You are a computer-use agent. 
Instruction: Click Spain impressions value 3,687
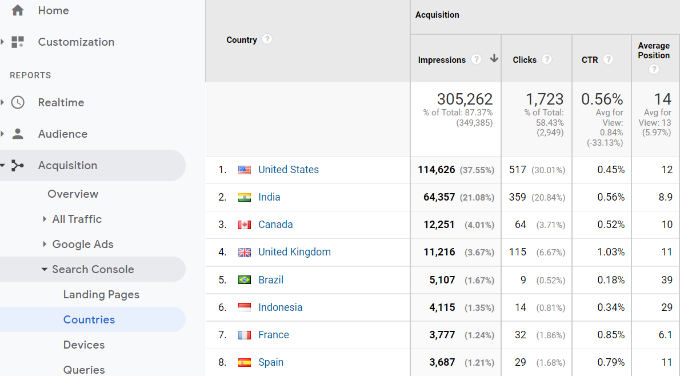[x=442, y=362]
